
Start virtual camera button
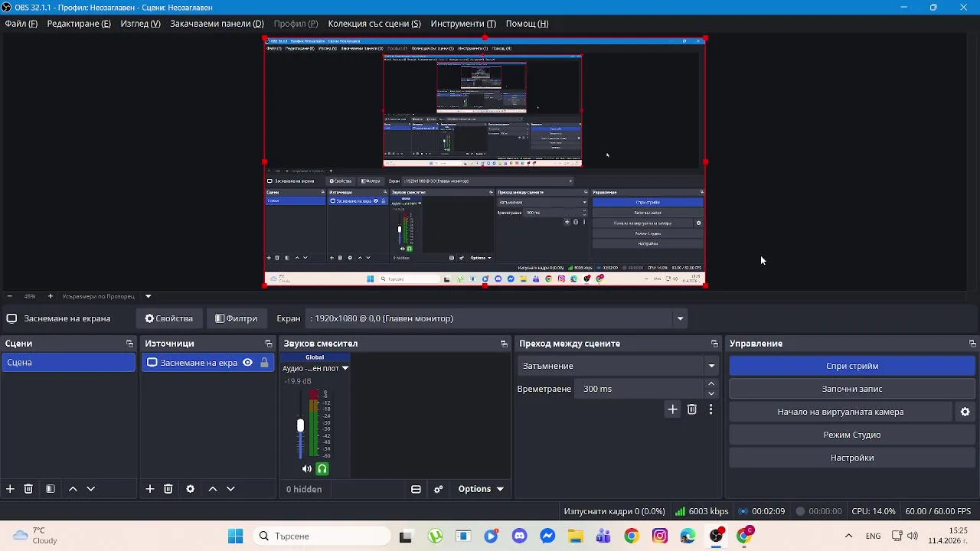coord(841,412)
